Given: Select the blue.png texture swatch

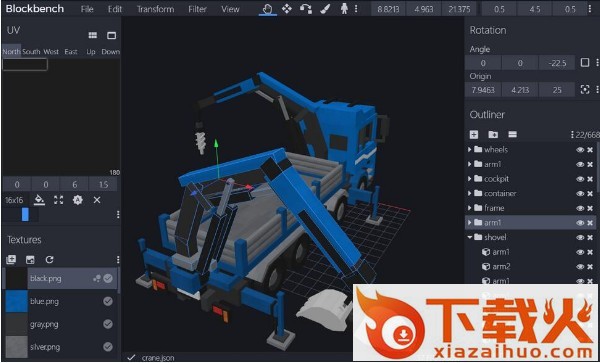Looking at the screenshot, I should pos(16,301).
